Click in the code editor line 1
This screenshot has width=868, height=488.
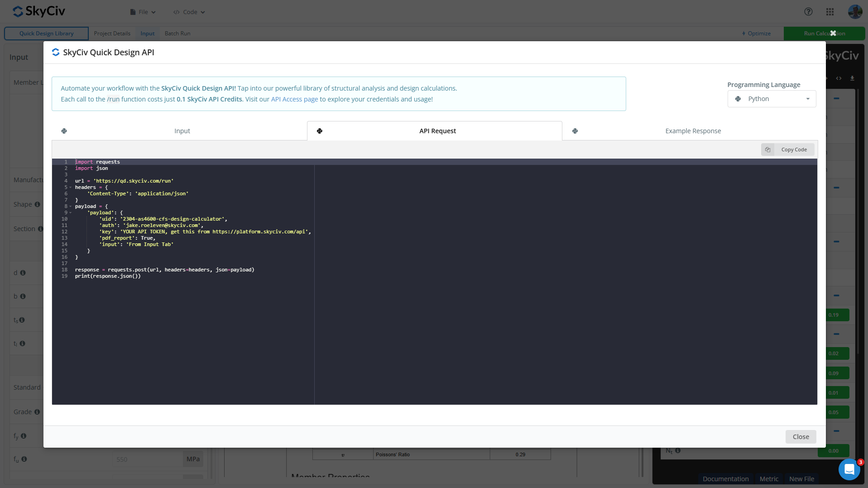[x=435, y=162]
